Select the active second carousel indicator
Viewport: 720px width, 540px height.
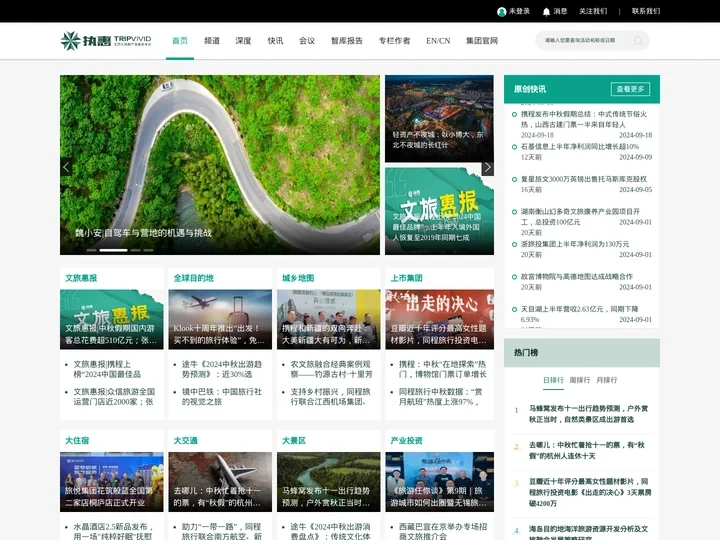tap(113, 250)
